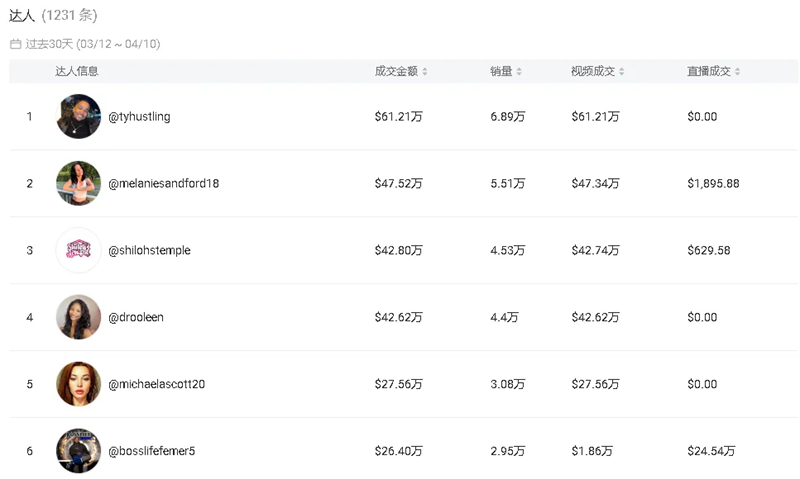Go to @melaniesandford18 creator page

163,184
